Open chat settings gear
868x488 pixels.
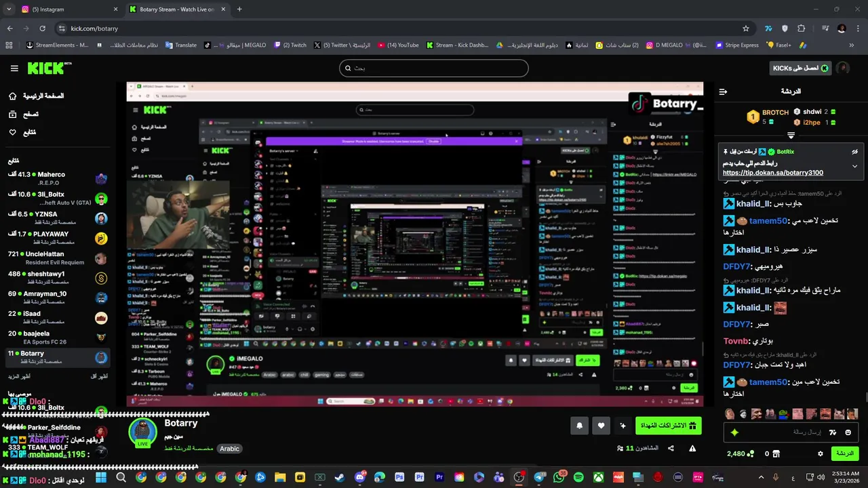pyautogui.click(x=820, y=453)
